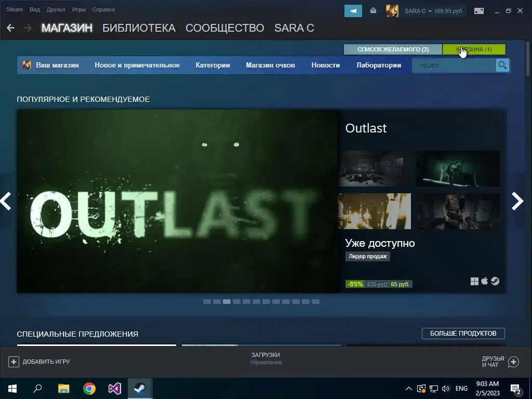The width and height of the screenshot is (532, 399).
Task: Switch to БИБЛИОТЕКА tab
Action: 139,28
